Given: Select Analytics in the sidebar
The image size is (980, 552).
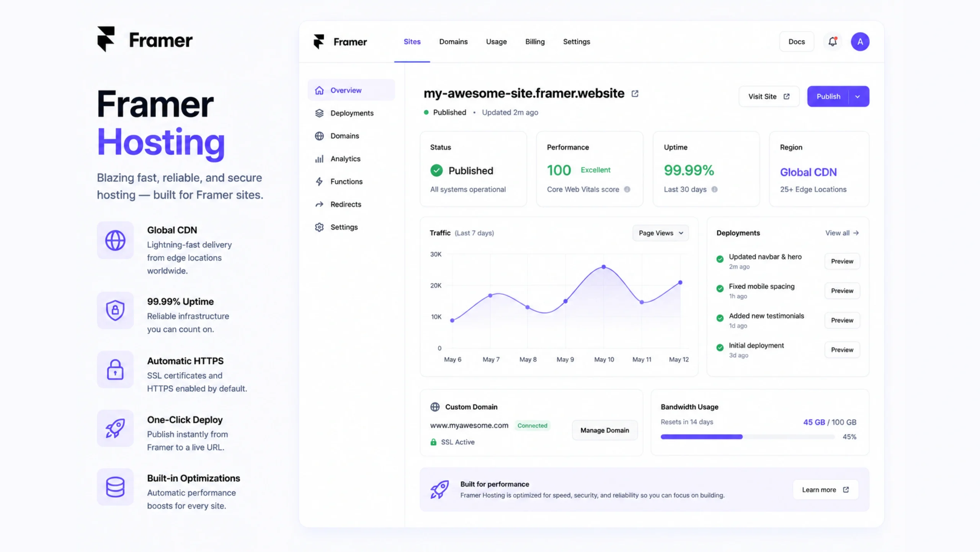Looking at the screenshot, I should (x=351, y=159).
